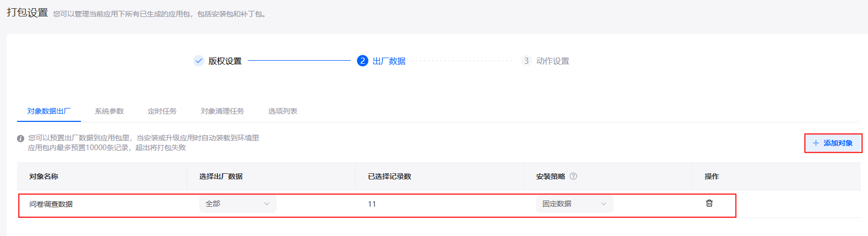Select the 对象数据出厂 tab
The image size is (868, 236).
click(x=49, y=111)
